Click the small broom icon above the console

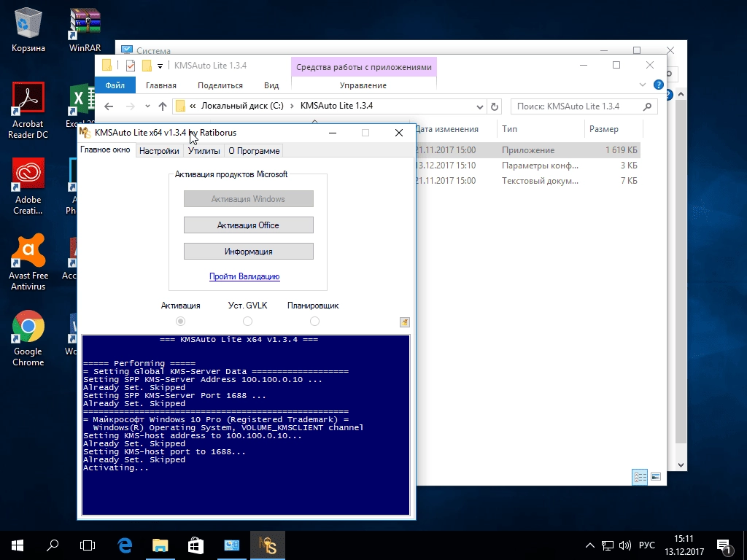404,322
